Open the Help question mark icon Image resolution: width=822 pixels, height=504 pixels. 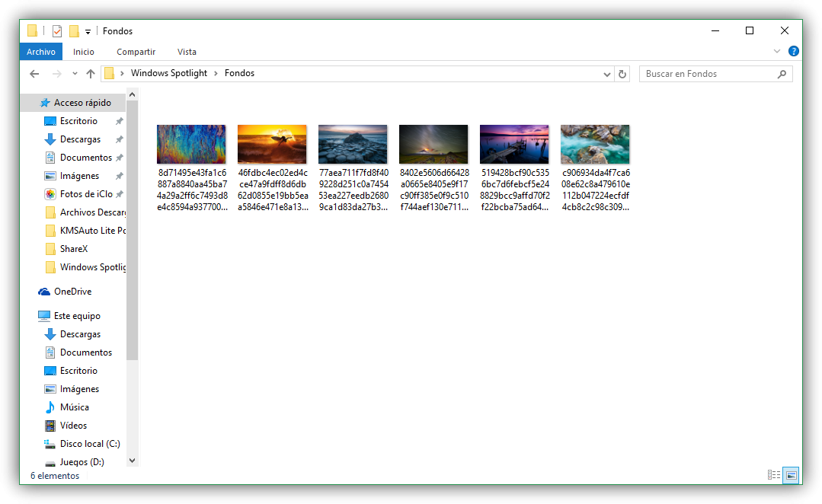(x=794, y=51)
